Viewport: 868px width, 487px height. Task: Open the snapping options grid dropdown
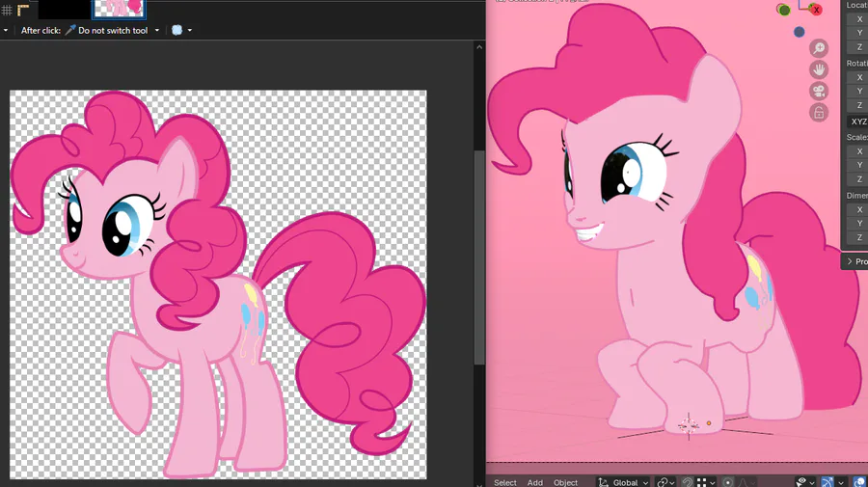point(706,482)
